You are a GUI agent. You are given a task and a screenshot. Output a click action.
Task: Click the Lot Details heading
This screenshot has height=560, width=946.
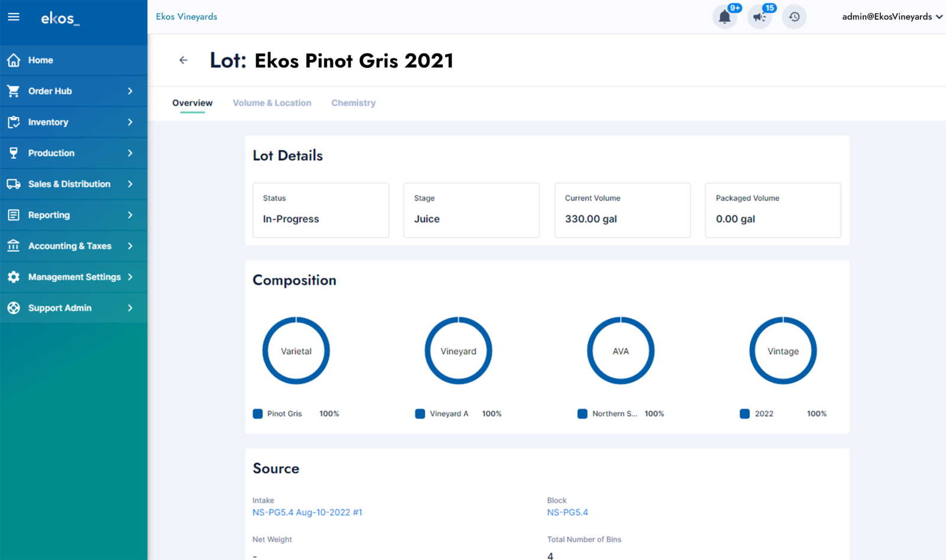pyautogui.click(x=288, y=156)
